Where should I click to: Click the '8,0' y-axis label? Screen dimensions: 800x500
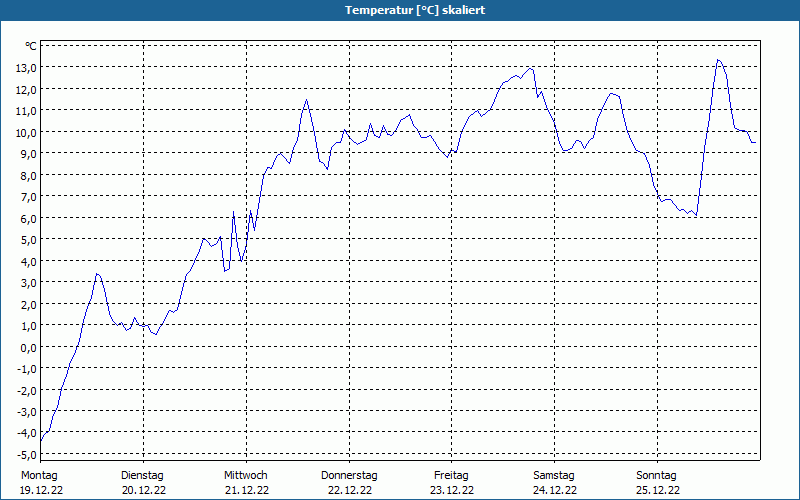(29, 176)
